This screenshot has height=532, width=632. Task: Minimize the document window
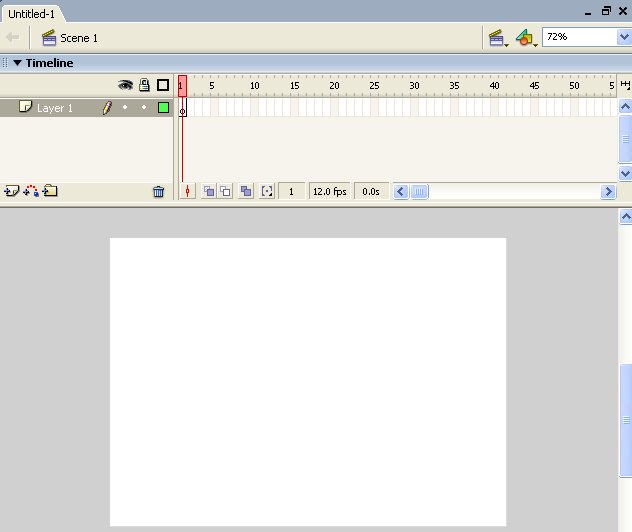pos(588,12)
